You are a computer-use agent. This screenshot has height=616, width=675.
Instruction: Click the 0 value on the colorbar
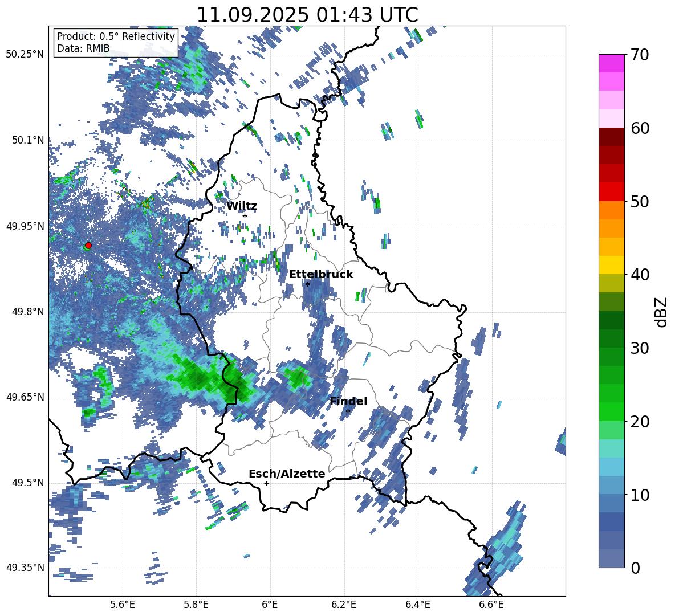(635, 568)
